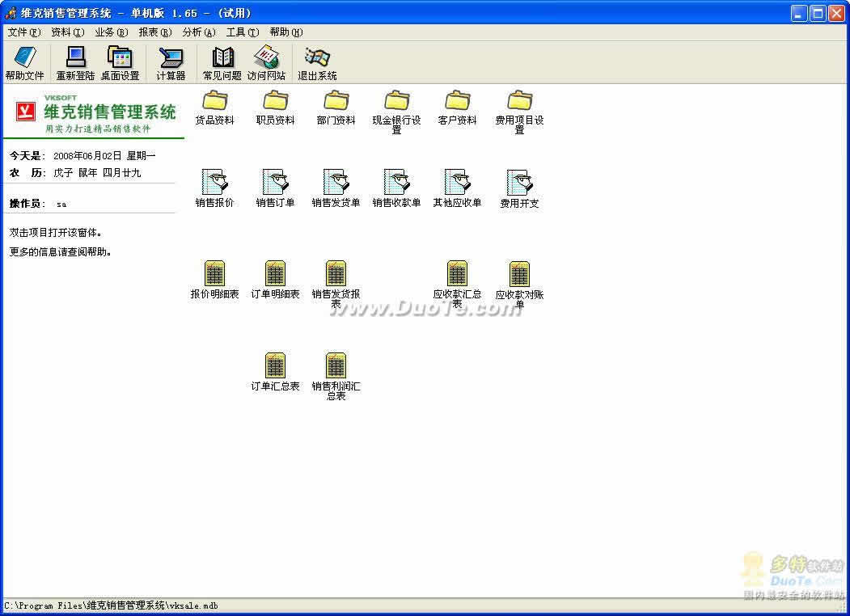Viewport: 850px width, 616px height.
Task: Open the 分析 menu
Action: pos(199,32)
